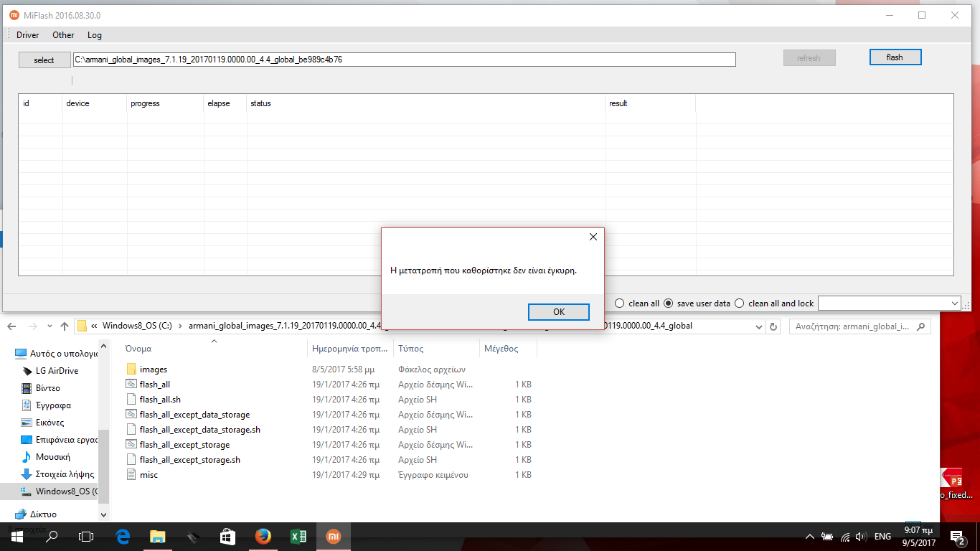Open Task View from the taskbar

click(86, 536)
